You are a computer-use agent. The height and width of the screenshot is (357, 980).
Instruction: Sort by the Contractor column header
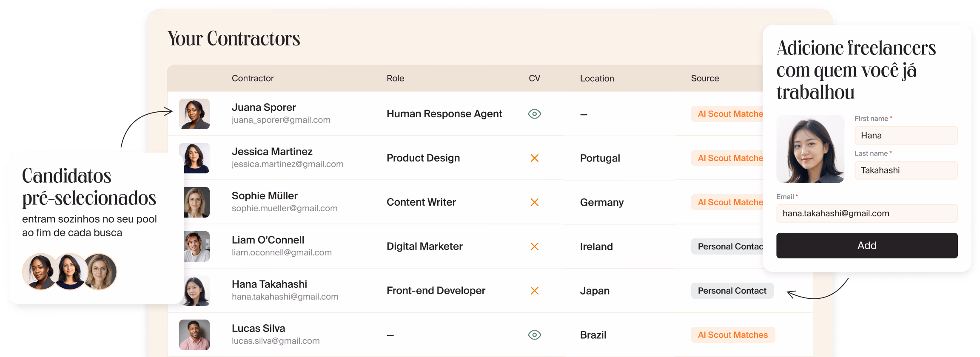253,78
